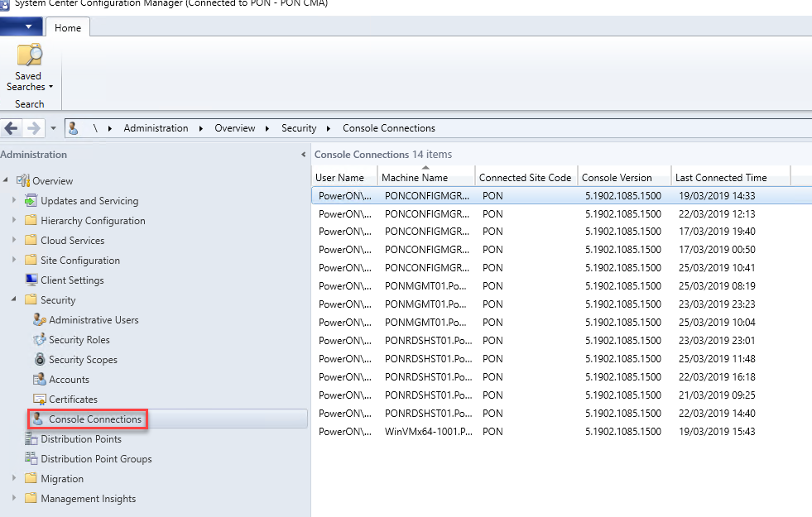The image size is (812, 517).
Task: Collapse the Security tree node
Action: (x=14, y=300)
